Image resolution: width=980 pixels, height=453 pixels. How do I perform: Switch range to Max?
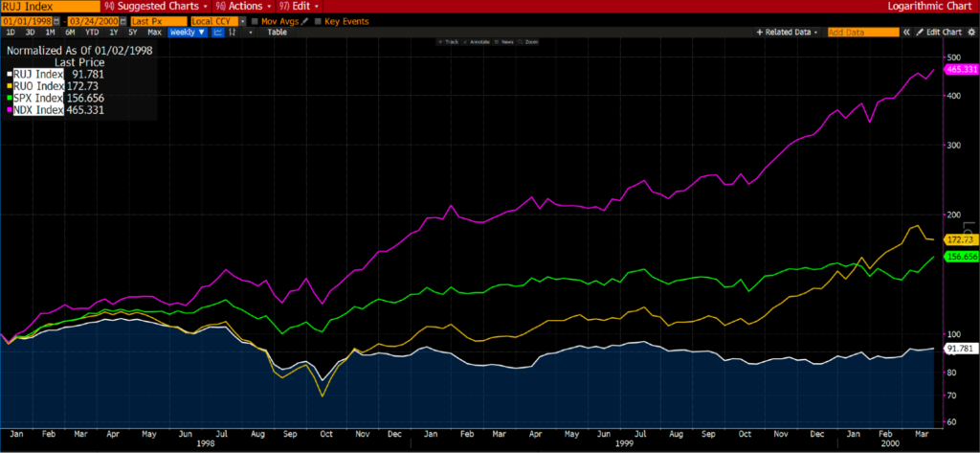154,32
